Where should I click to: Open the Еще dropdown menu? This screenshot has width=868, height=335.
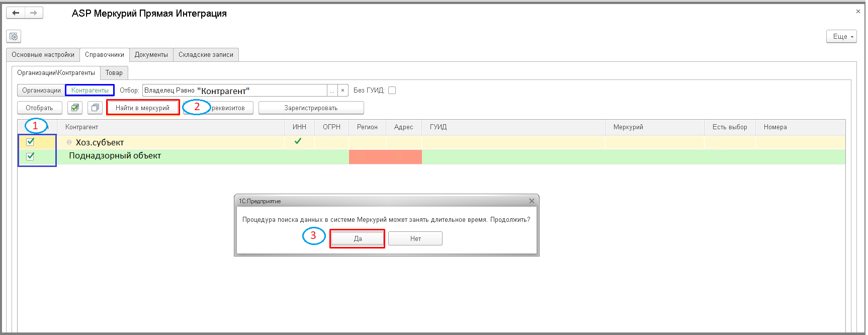tap(841, 36)
